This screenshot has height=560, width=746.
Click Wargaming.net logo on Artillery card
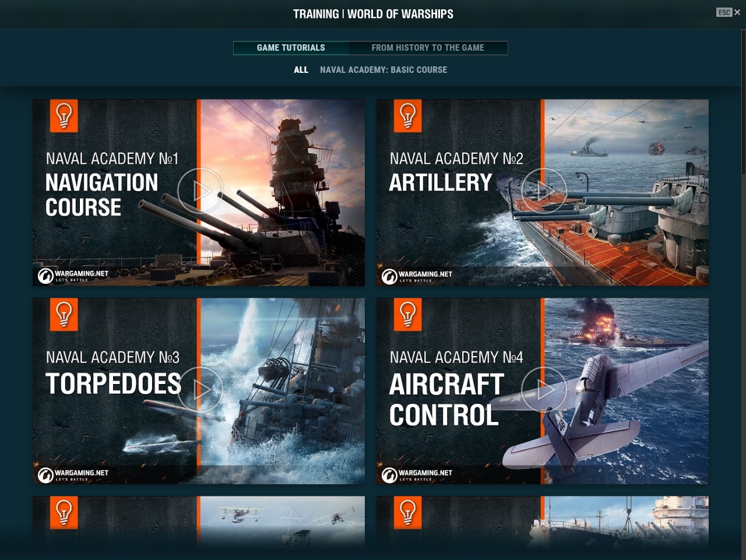(417, 276)
